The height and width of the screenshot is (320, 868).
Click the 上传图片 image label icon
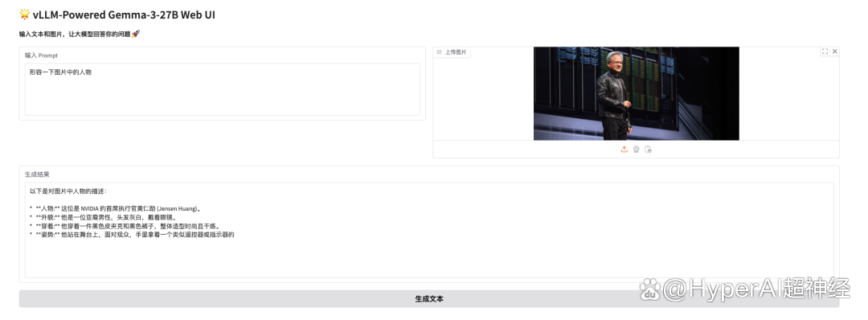click(x=439, y=52)
